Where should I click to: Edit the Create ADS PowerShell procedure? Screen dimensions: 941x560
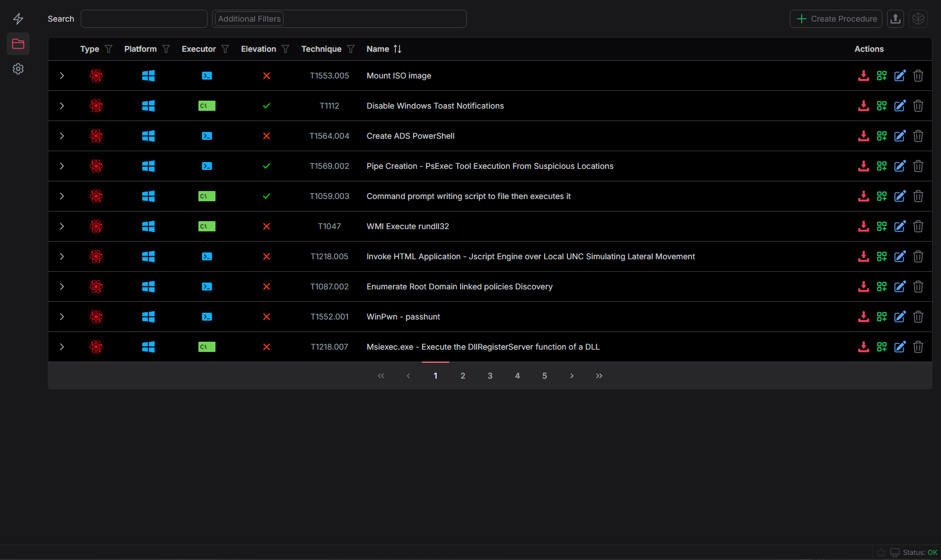[x=899, y=136]
